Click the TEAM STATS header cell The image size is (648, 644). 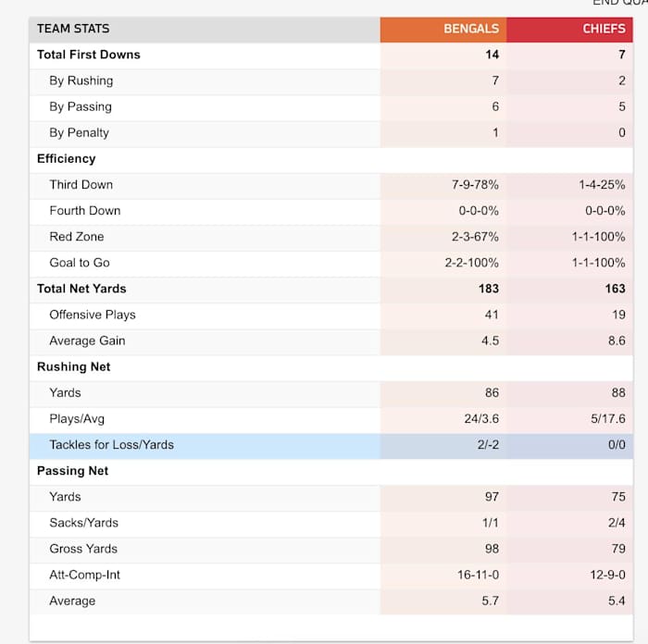coord(73,29)
